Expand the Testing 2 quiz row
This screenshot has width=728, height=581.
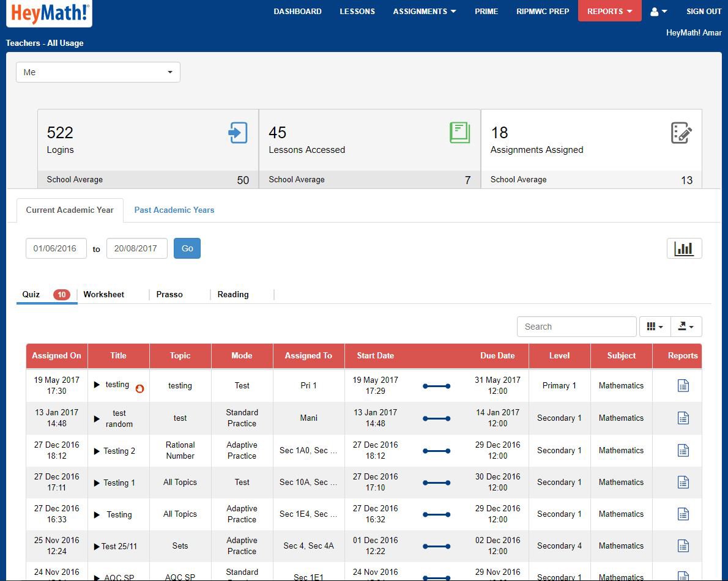pos(97,451)
